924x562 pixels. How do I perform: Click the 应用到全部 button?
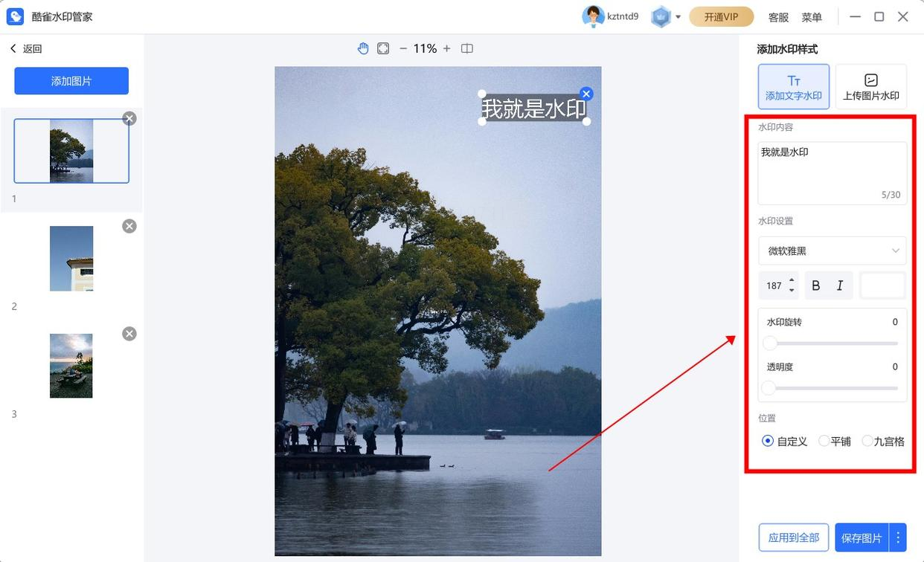tap(794, 537)
